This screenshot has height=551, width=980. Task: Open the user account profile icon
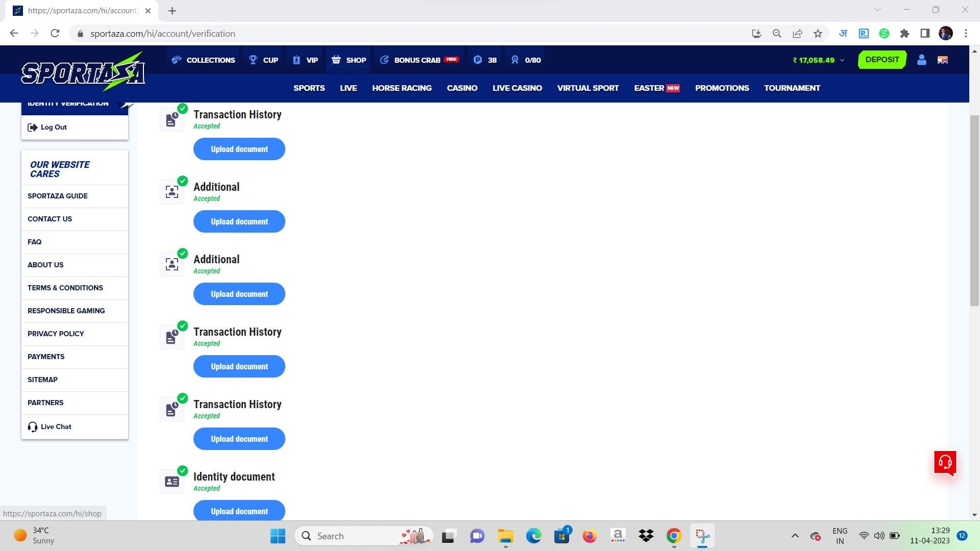[921, 60]
